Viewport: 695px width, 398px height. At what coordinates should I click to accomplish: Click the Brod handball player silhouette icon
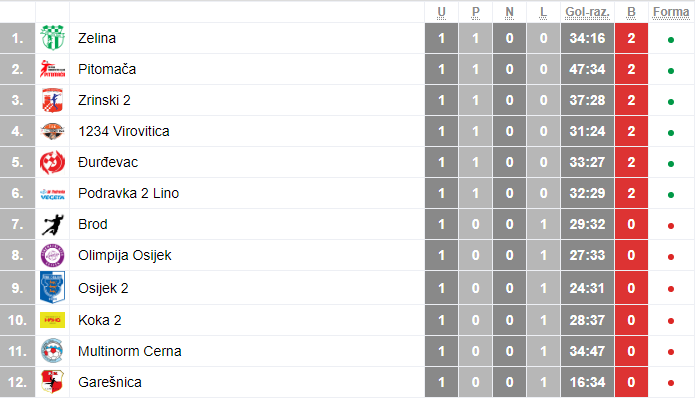click(x=52, y=224)
